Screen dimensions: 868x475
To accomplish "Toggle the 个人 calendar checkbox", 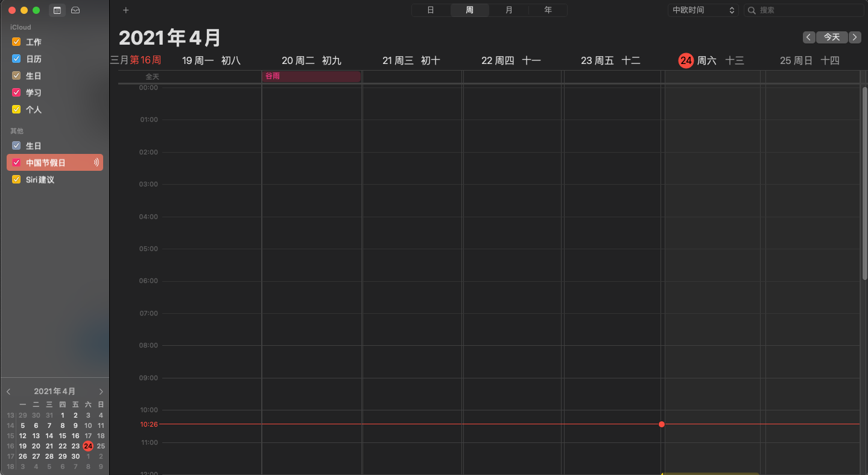I will 16,110.
